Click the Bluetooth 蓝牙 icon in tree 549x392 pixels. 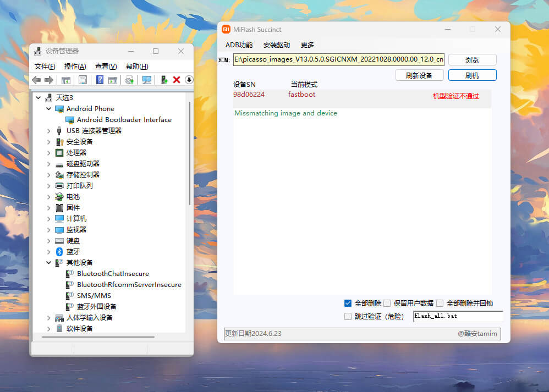[59, 252]
